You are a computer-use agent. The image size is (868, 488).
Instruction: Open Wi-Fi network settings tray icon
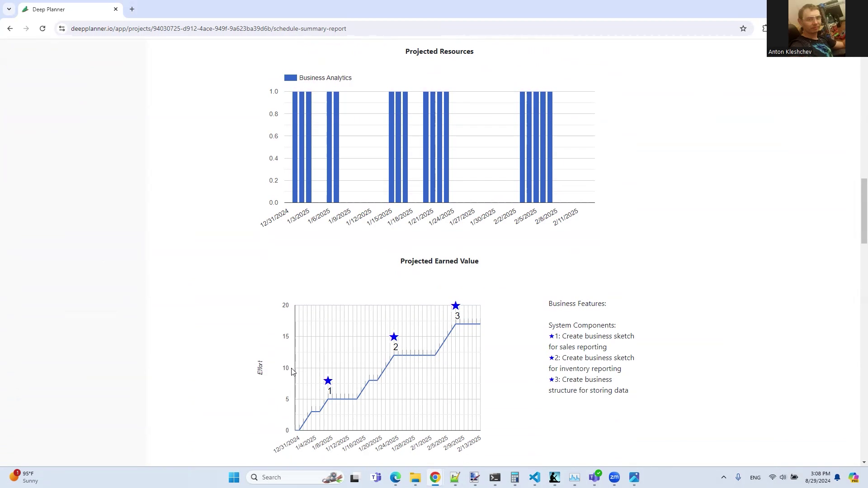(x=773, y=478)
